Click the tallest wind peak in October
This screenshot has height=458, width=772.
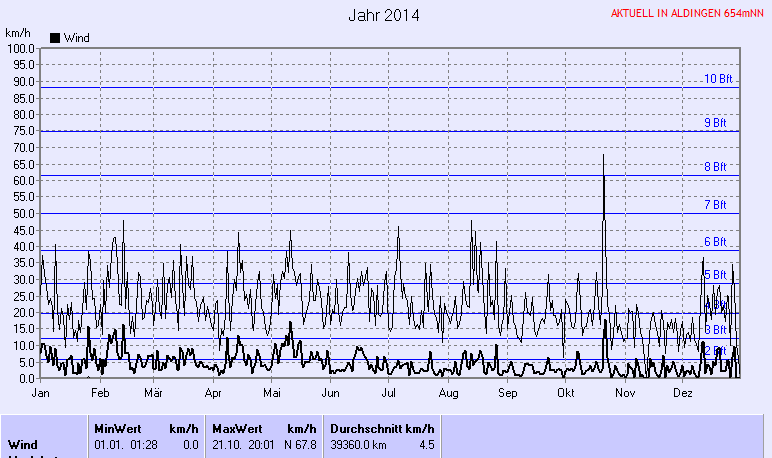[604, 156]
